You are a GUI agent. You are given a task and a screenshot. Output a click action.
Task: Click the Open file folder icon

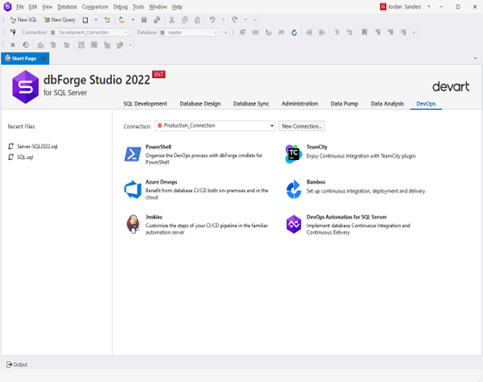122,20
